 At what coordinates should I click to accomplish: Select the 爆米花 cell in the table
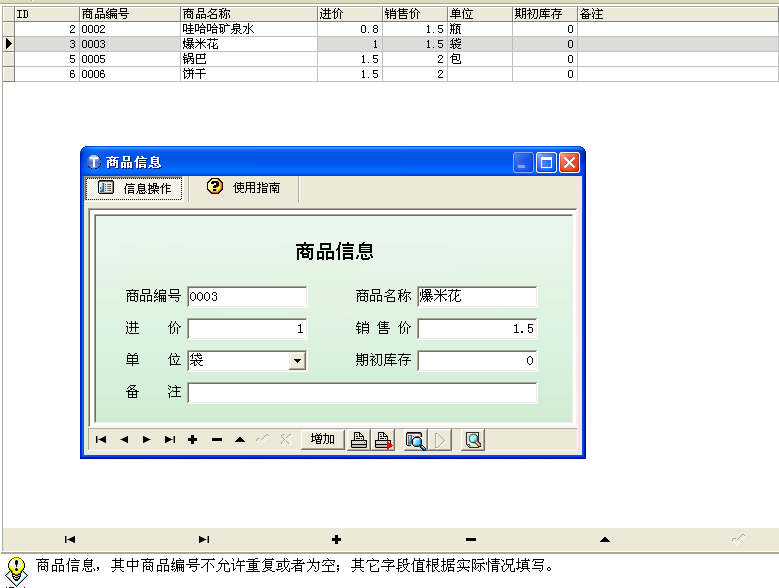[x=248, y=44]
